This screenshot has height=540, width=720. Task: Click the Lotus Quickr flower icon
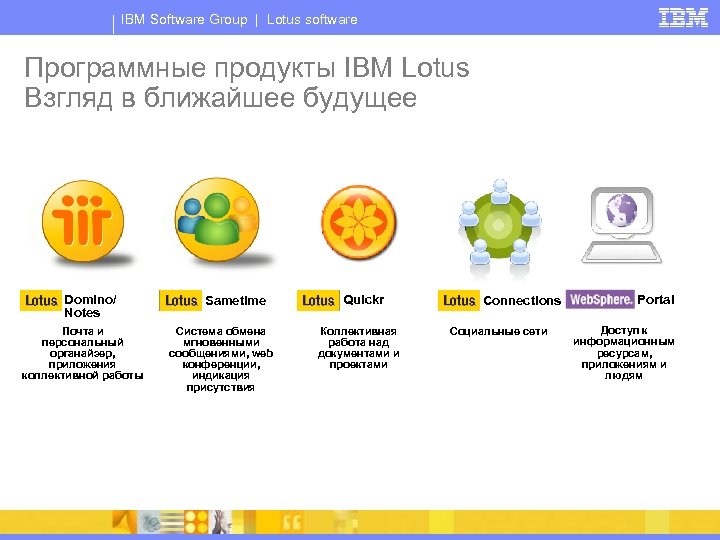click(x=359, y=222)
